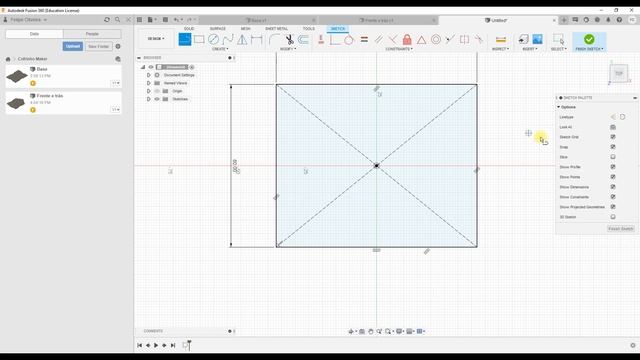This screenshot has height=360, width=640.
Task: Open the SELECT dropdown menu
Action: pyautogui.click(x=558, y=49)
